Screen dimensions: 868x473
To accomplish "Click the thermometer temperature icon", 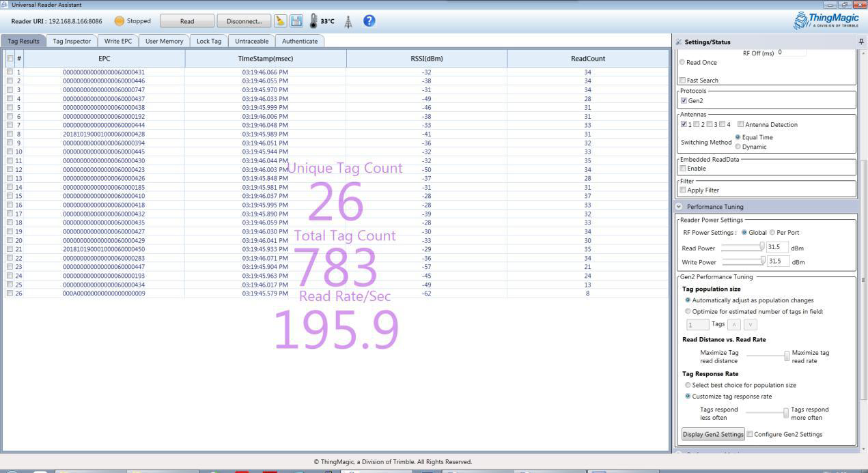I will pyautogui.click(x=313, y=21).
